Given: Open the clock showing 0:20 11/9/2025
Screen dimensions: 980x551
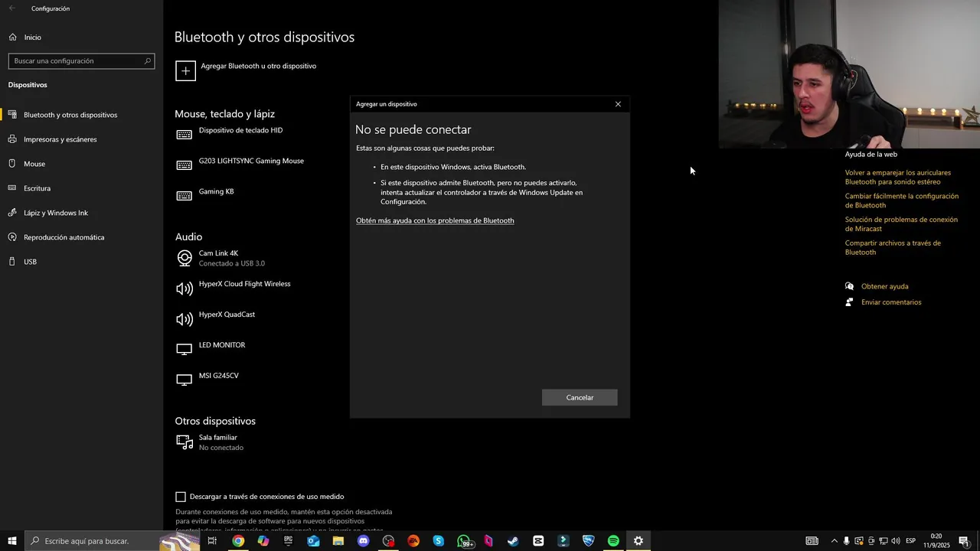Looking at the screenshot, I should [936, 541].
